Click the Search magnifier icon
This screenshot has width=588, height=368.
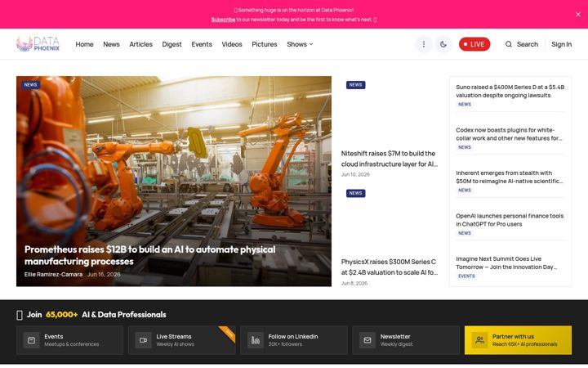pos(509,44)
